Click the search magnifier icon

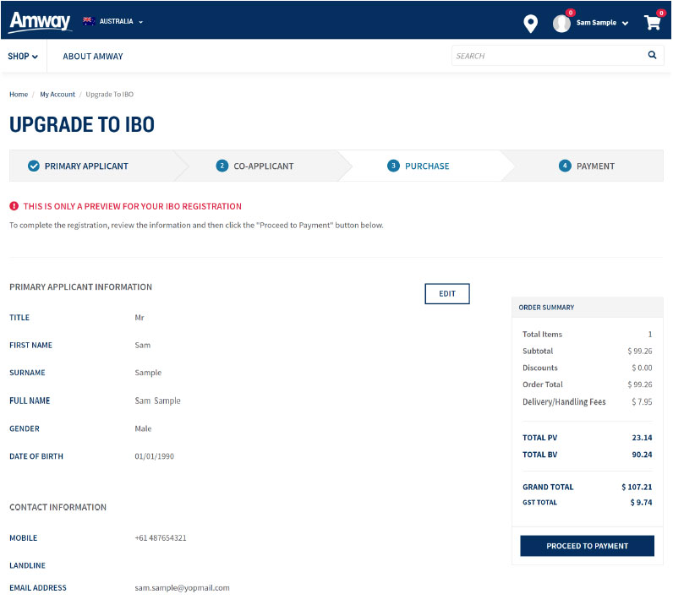tap(652, 55)
